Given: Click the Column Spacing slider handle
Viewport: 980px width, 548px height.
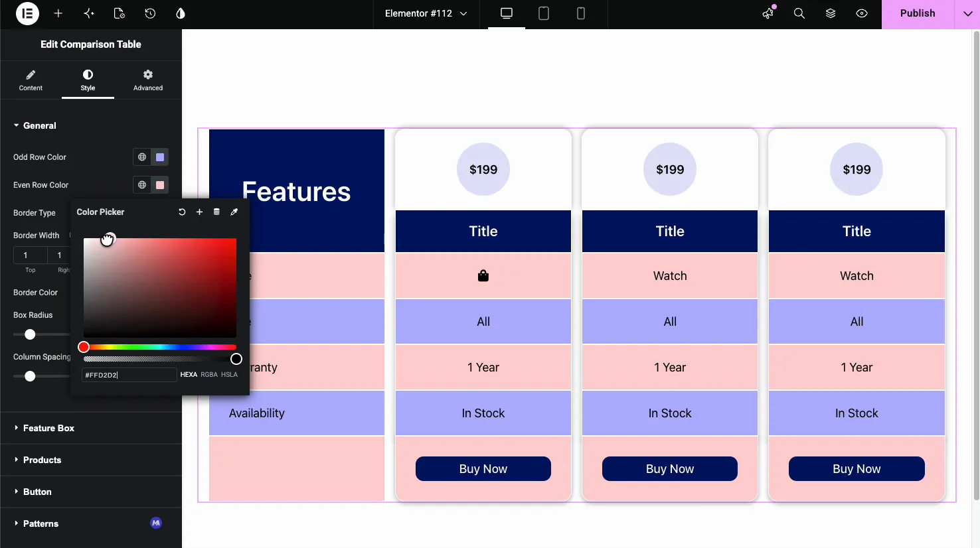Looking at the screenshot, I should tap(30, 376).
